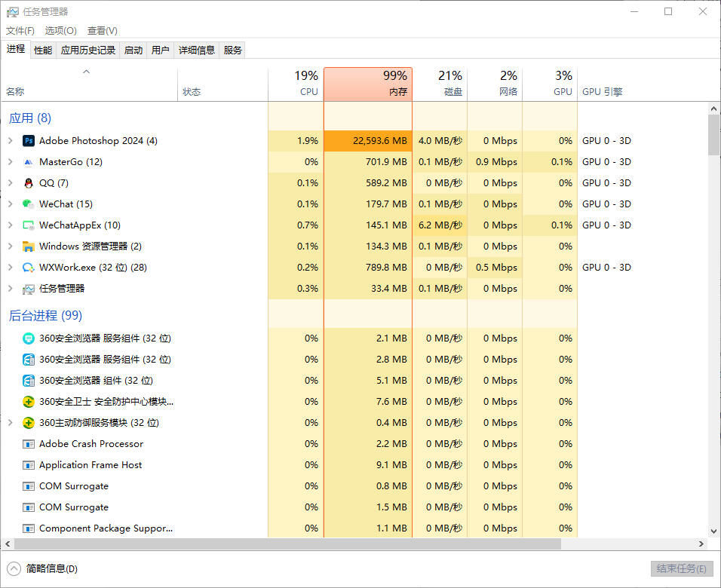The width and height of the screenshot is (721, 588).
Task: Click the vertical scrollbar thumb
Action: [x=713, y=135]
